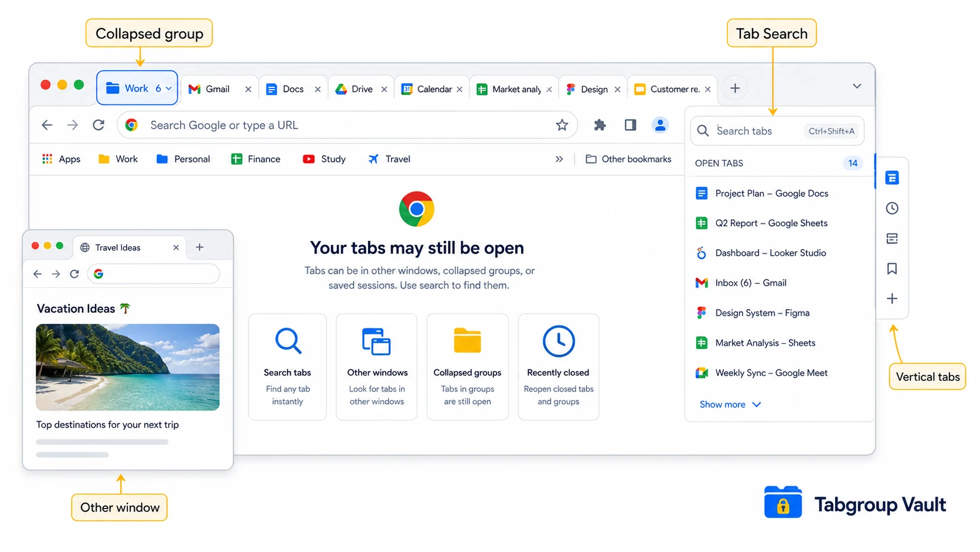Go back with the main window arrow
The height and width of the screenshot is (552, 980).
[x=47, y=125]
